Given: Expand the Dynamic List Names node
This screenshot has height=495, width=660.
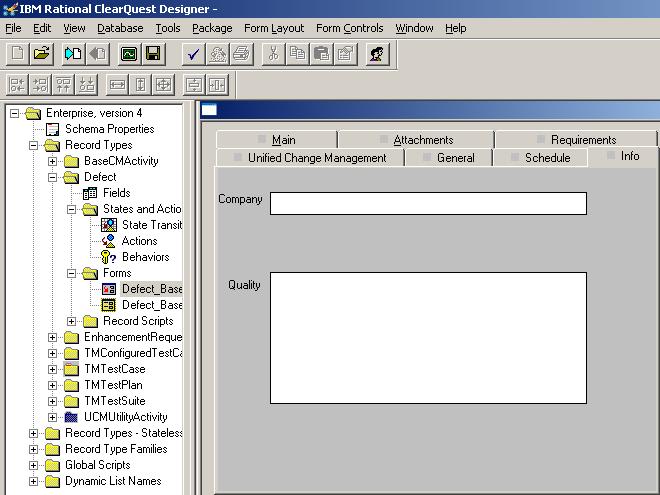Looking at the screenshot, I should [x=33, y=481].
